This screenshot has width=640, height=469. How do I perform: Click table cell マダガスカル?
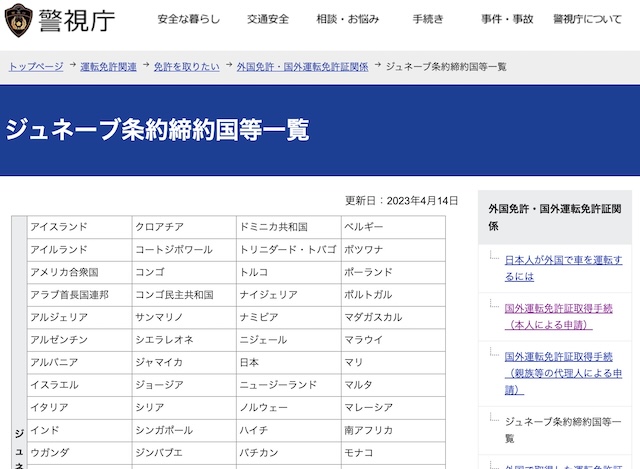(x=393, y=318)
